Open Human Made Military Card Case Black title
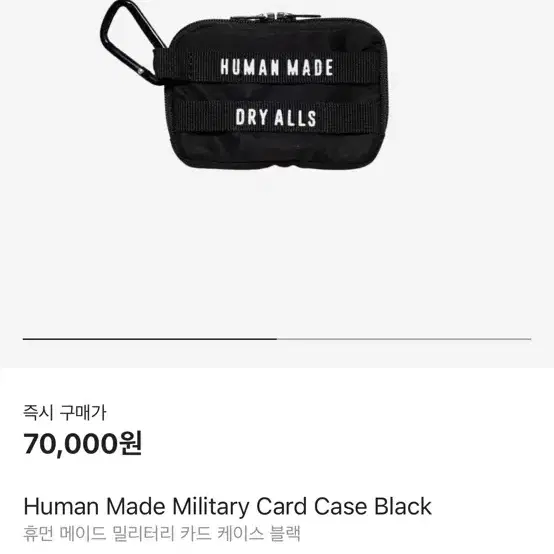This screenshot has width=554, height=554. 227,506
